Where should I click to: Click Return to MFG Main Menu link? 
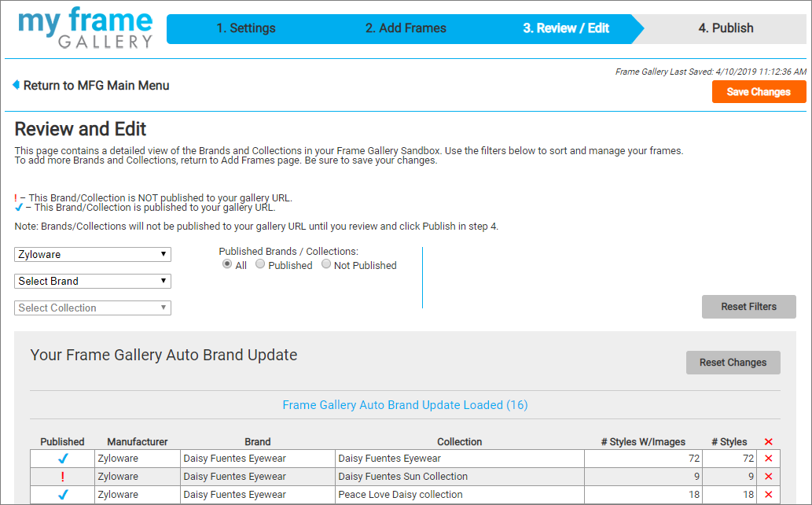97,86
